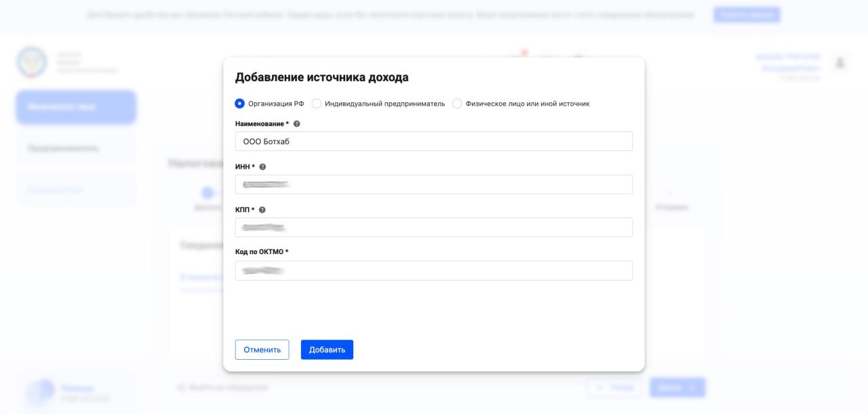Cancel dialog with Отменить button

pyautogui.click(x=262, y=350)
